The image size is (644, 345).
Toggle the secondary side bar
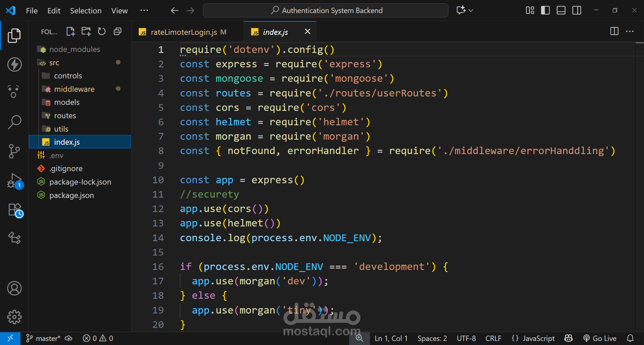(577, 10)
